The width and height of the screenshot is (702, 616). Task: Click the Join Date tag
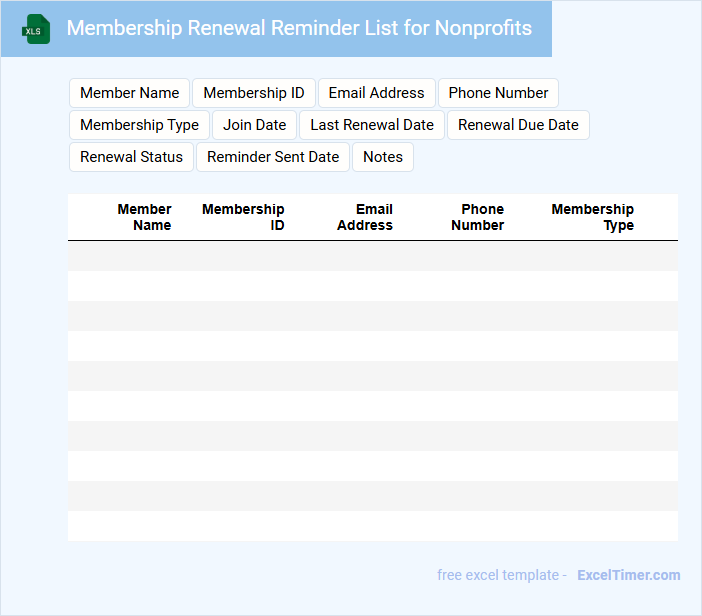(x=254, y=125)
